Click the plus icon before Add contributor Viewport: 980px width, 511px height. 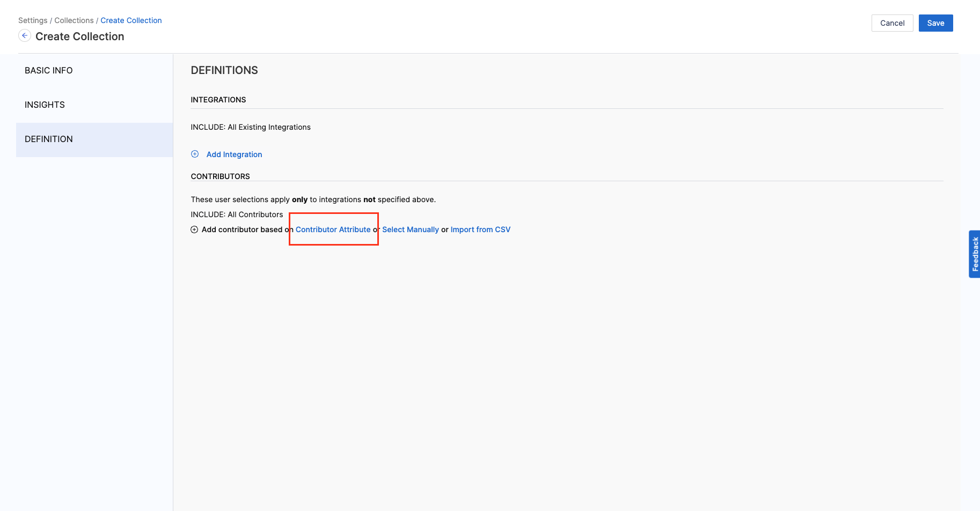(194, 229)
